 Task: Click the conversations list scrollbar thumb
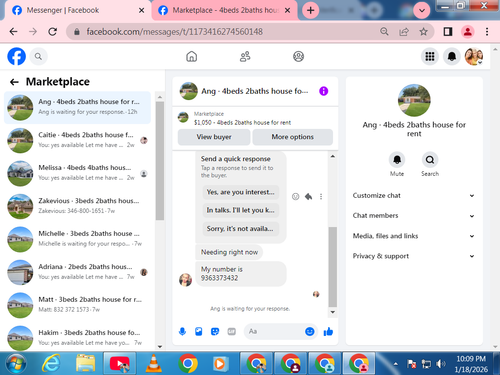[x=160, y=161]
